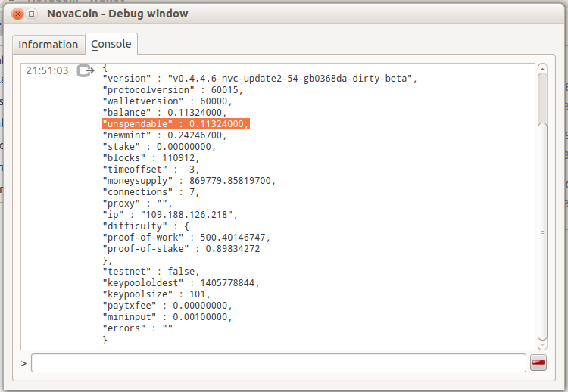568x392 pixels.
Task: Click the console scrollbar up arrow
Action: point(542,68)
